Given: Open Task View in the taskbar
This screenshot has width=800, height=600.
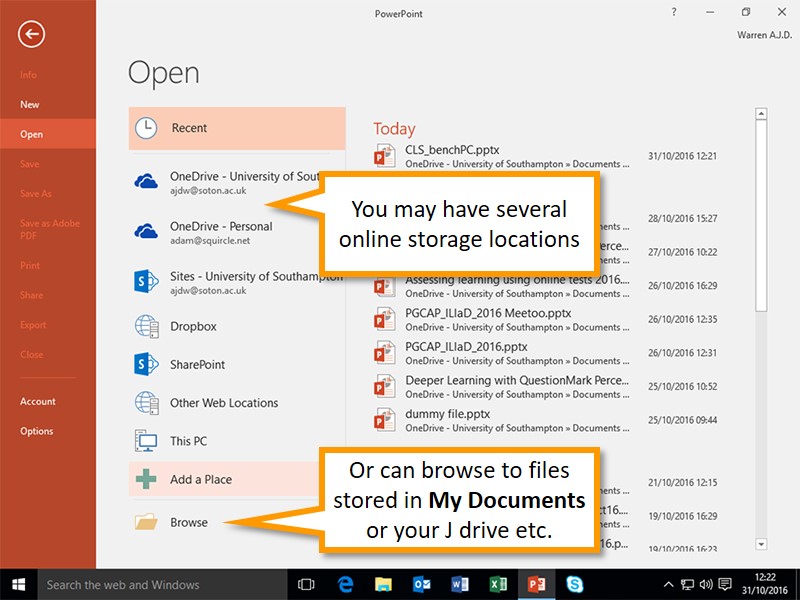Looking at the screenshot, I should pyautogui.click(x=306, y=585).
